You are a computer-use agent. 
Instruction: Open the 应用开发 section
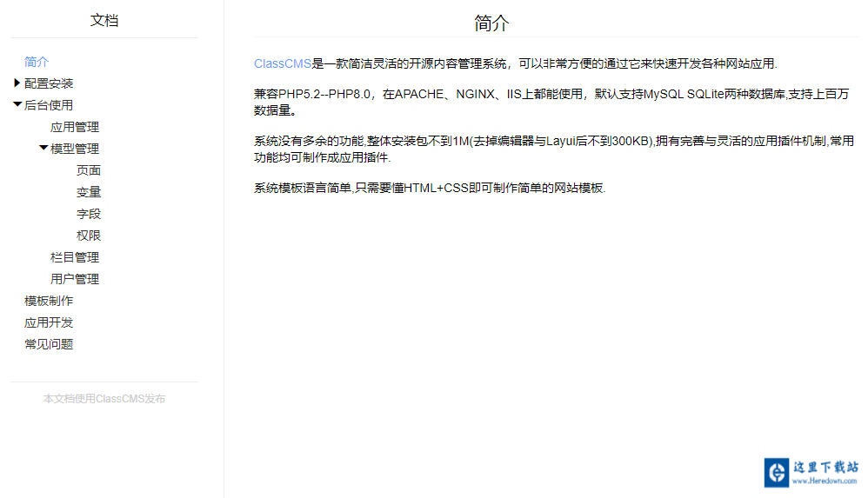[x=49, y=322]
